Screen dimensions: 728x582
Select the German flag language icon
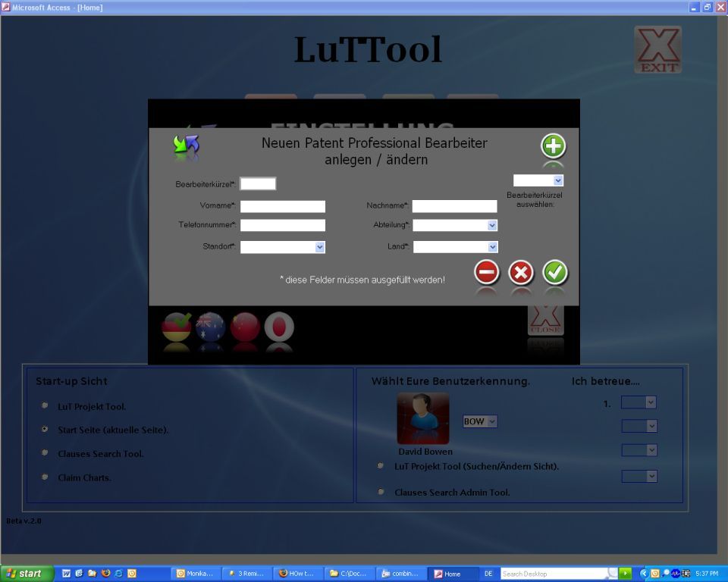coord(177,327)
